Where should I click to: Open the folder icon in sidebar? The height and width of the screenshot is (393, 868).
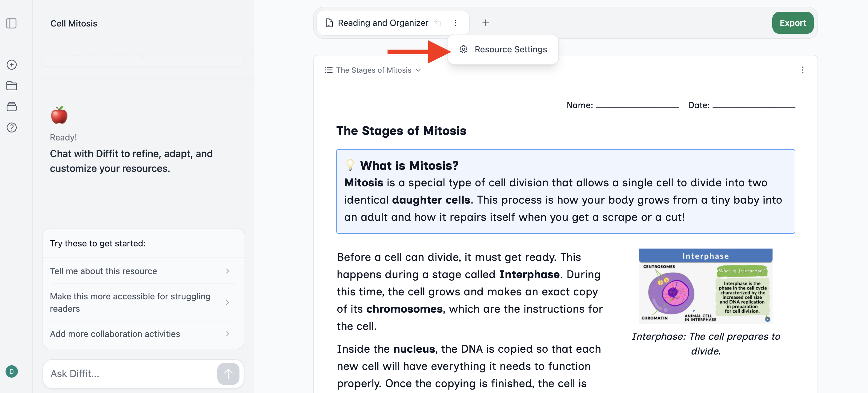coord(11,86)
